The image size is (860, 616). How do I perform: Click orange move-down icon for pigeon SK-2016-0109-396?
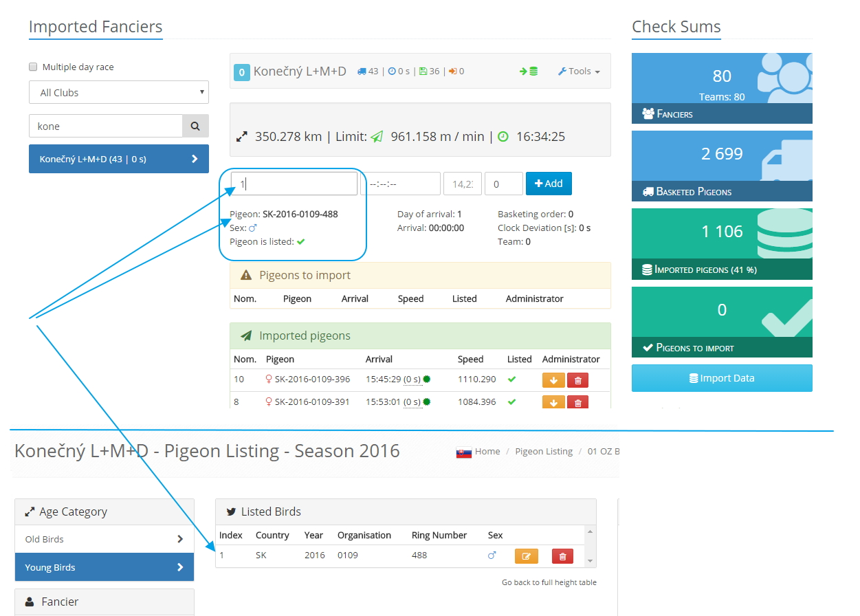pyautogui.click(x=553, y=379)
